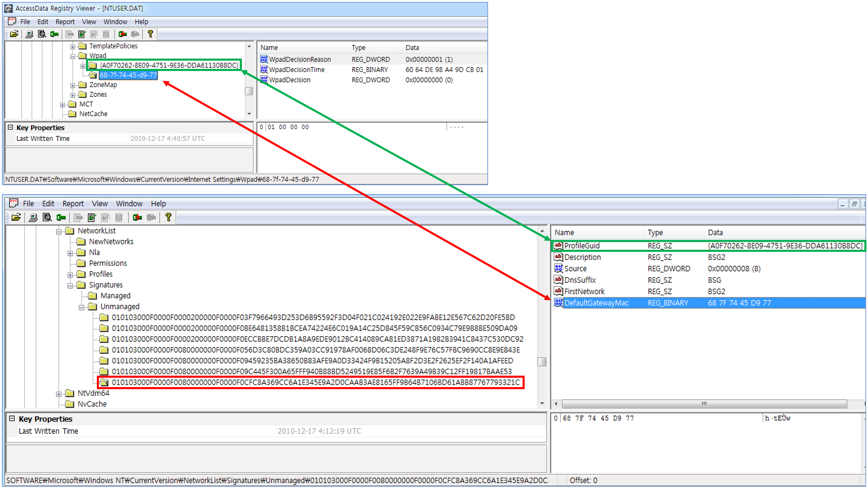The height and width of the screenshot is (489, 868).
Task: Open View menu in SOFTWARE window
Action: pyautogui.click(x=100, y=204)
